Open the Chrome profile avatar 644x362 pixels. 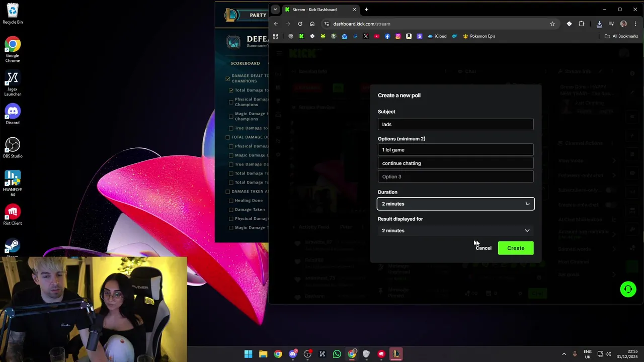click(623, 24)
